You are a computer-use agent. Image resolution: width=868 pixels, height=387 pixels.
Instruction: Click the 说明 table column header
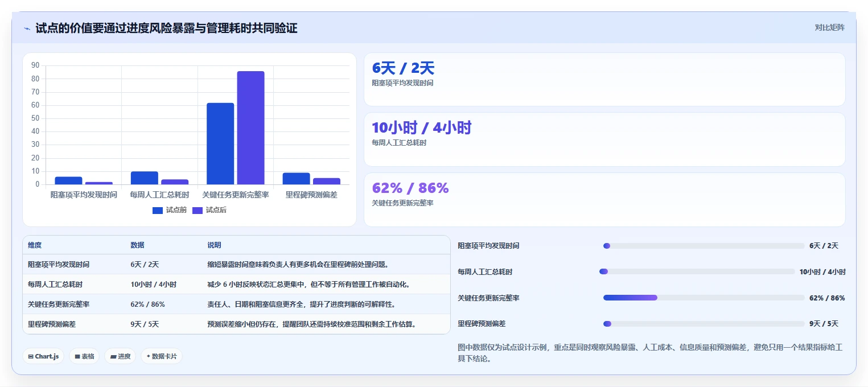point(214,245)
